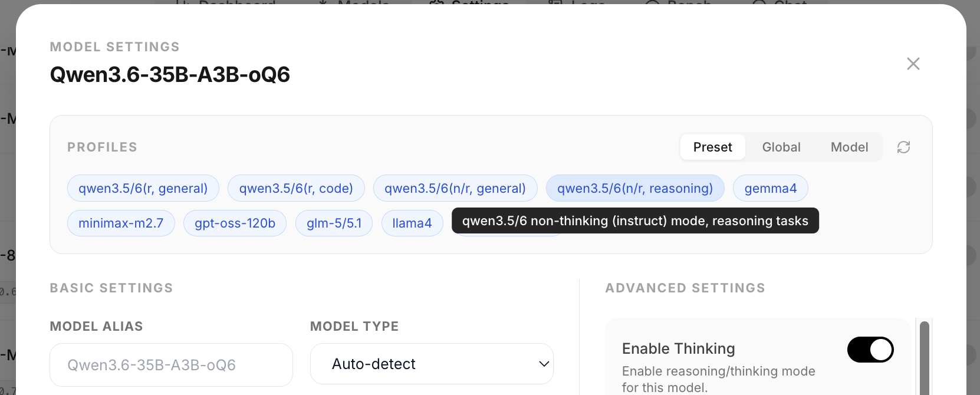Click the Model Alias input field
This screenshot has width=980, height=395.
pos(171,365)
